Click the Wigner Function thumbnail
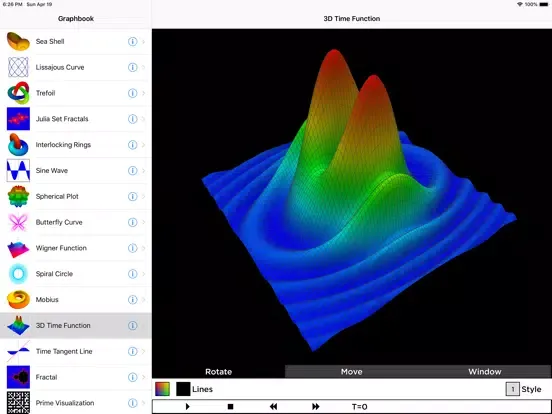Screen dimensions: 552x414 click(18, 248)
